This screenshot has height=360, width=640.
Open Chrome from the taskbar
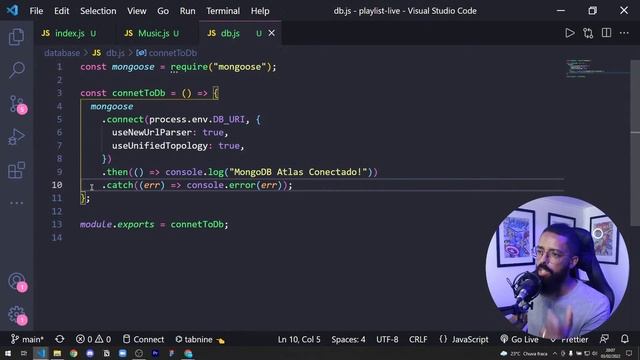[73, 353]
